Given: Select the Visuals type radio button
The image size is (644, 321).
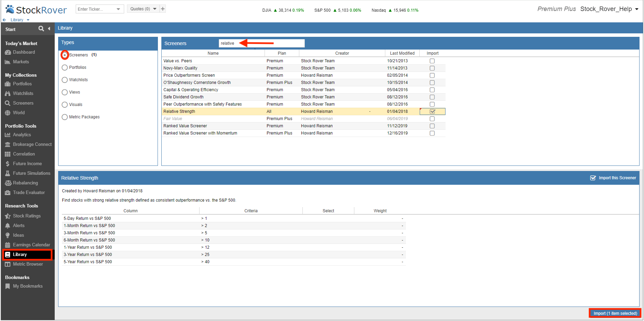Looking at the screenshot, I should pos(65,105).
